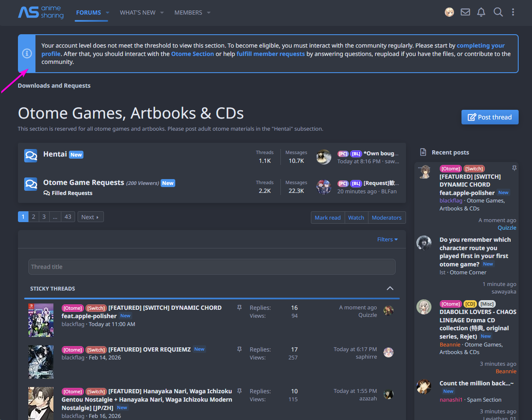
Task: Open Hanayaka Nari thread cover thumbnail
Action: pos(41,403)
